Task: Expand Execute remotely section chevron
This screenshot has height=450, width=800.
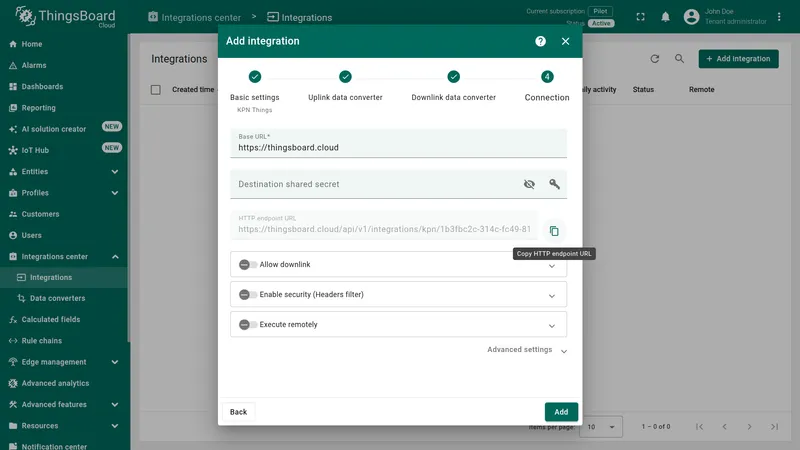Action: (552, 326)
